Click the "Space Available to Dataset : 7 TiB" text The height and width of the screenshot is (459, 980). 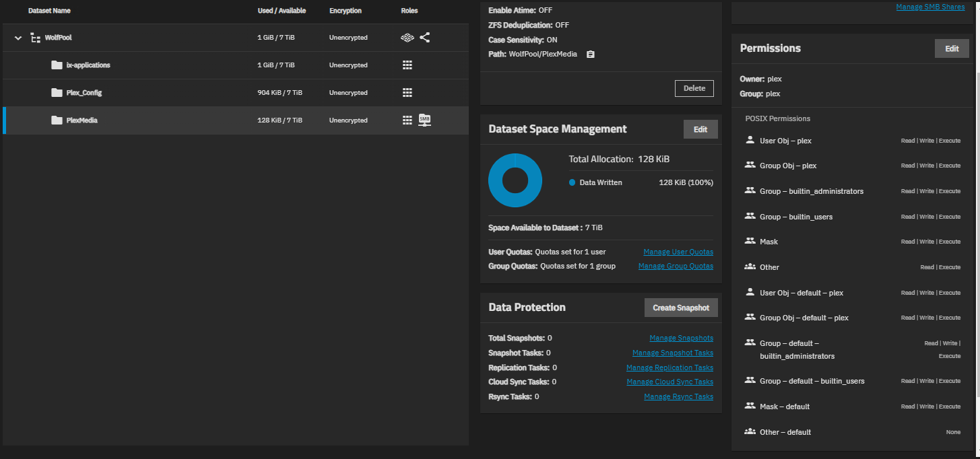click(x=546, y=227)
